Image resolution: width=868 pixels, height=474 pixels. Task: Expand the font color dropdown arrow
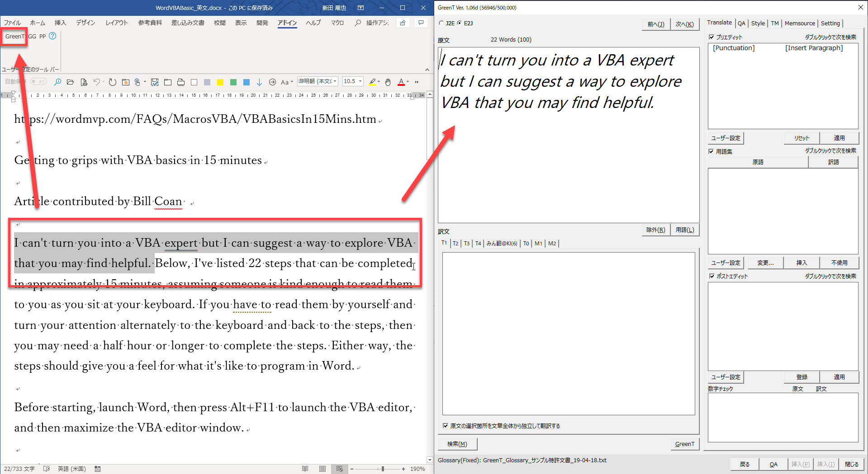(x=408, y=82)
